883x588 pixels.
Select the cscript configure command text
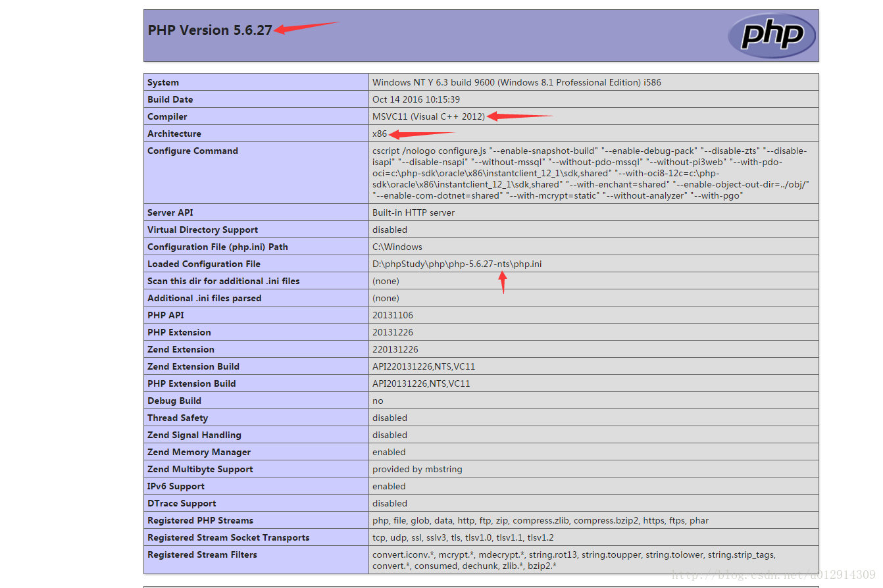click(x=591, y=173)
